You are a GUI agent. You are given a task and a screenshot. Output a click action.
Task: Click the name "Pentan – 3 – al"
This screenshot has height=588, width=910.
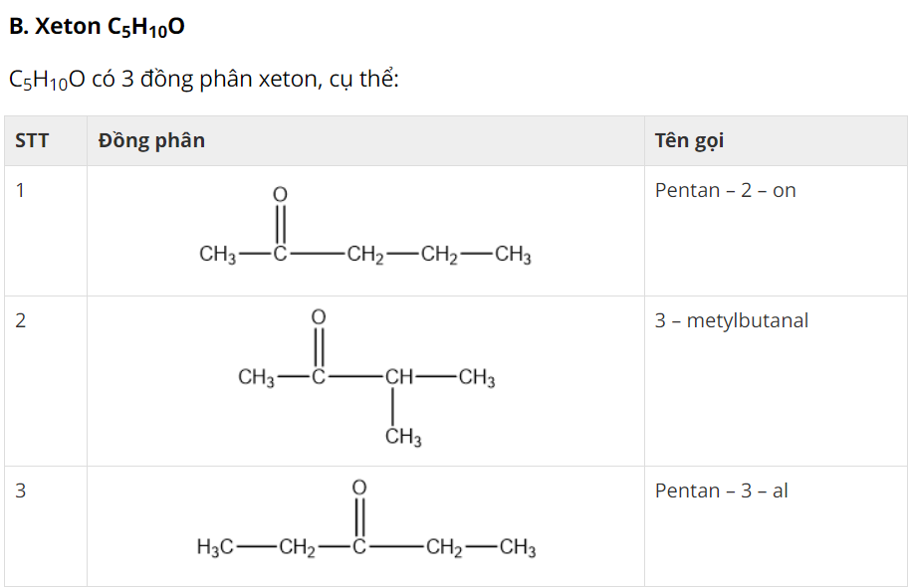[721, 490]
